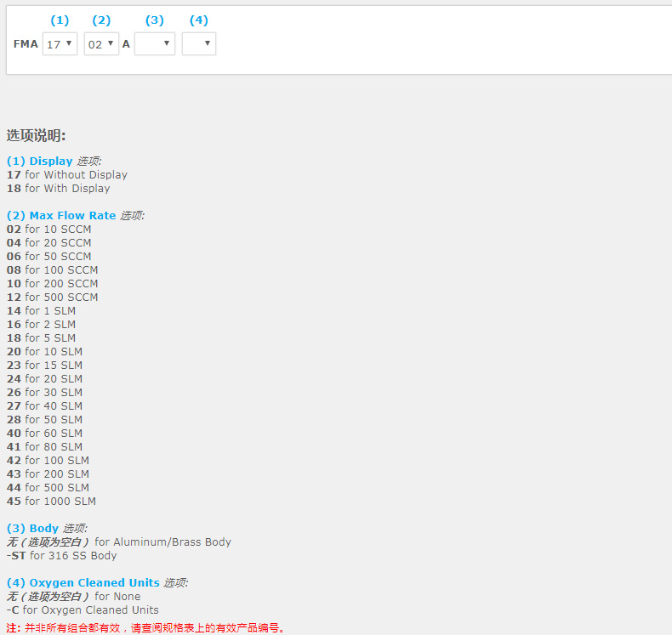Click the "45 for 1000 SLM" entry

pyautogui.click(x=51, y=501)
